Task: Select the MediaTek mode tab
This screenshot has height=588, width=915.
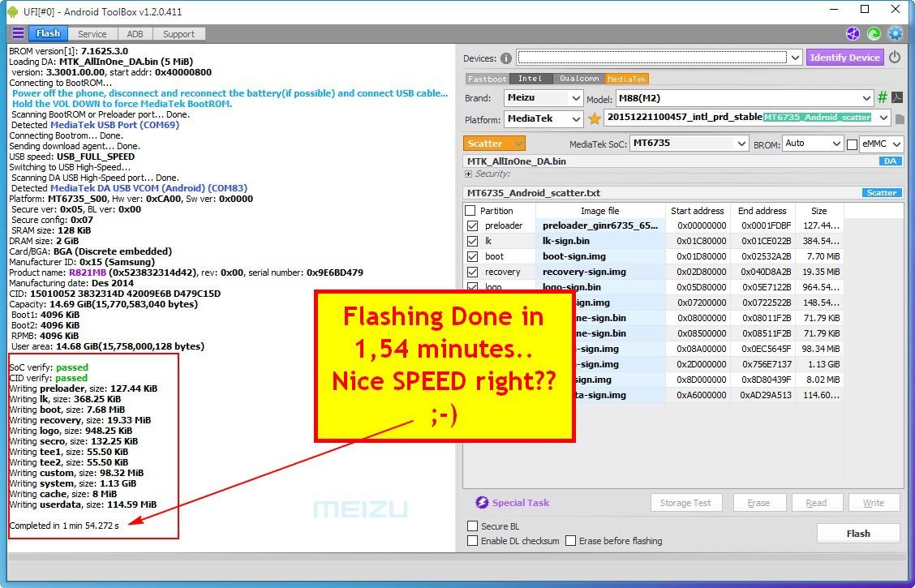Action: 627,79
